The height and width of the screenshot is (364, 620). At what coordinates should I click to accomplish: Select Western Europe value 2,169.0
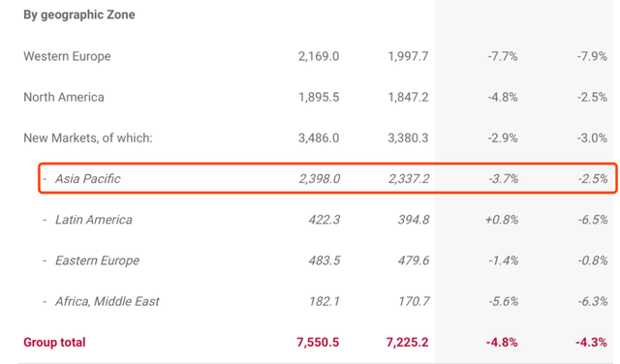click(x=319, y=56)
